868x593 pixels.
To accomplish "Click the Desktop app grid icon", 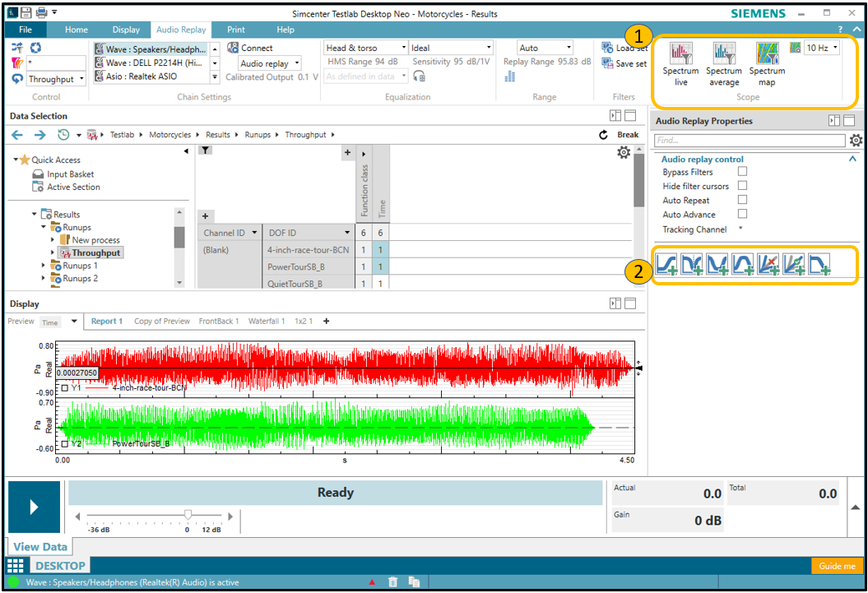I will point(15,566).
